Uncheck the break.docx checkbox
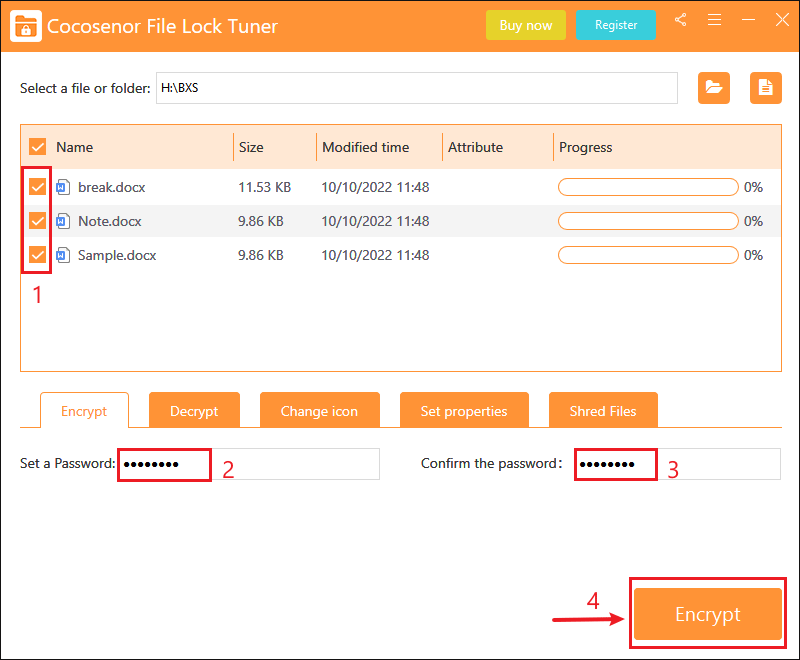 37,187
